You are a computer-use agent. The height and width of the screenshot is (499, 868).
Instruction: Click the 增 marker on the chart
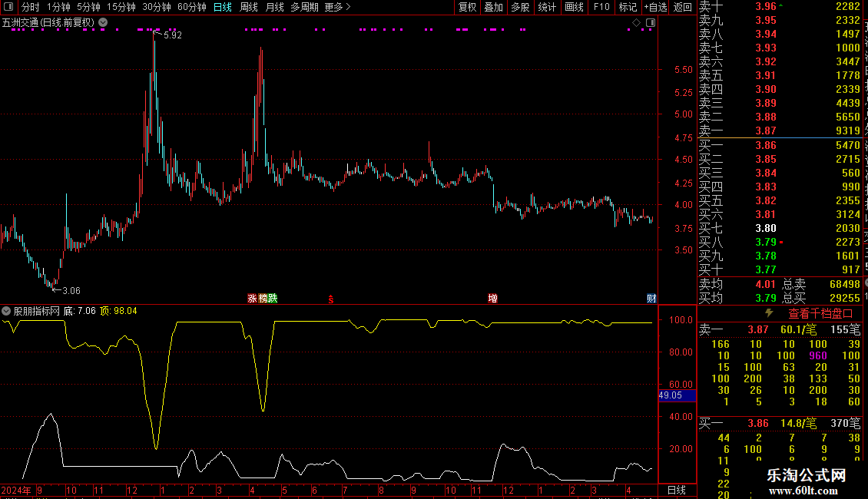click(492, 298)
